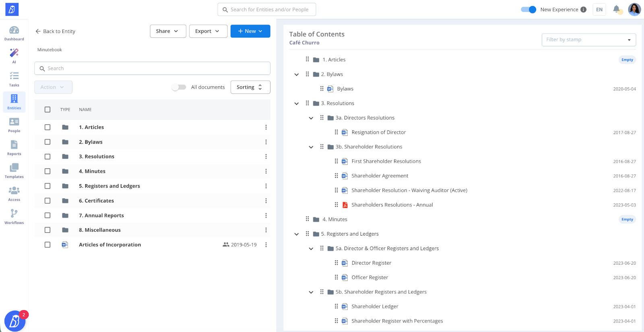Open the Export dropdown menu
The image size is (644, 332).
pos(208,31)
